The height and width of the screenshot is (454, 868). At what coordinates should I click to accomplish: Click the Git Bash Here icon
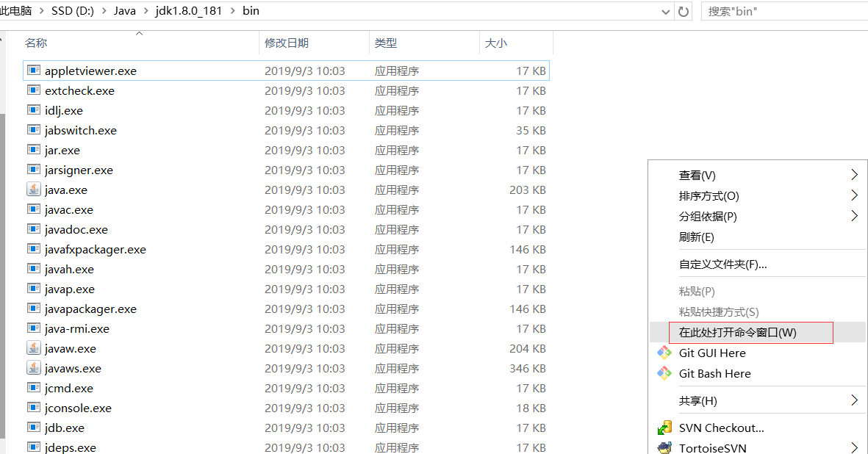click(664, 374)
